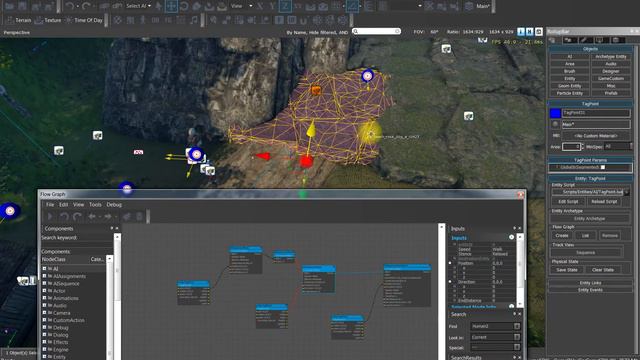The image size is (640, 360).
Task: Click the Edit Script button
Action: click(568, 202)
